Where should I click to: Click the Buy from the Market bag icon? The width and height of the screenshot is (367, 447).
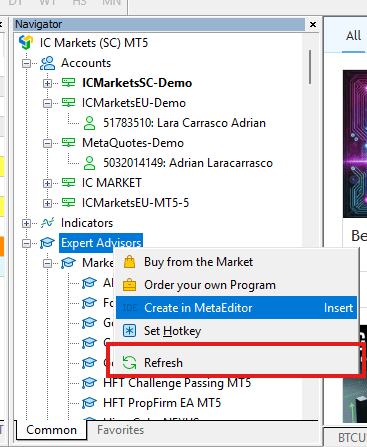[x=129, y=262]
